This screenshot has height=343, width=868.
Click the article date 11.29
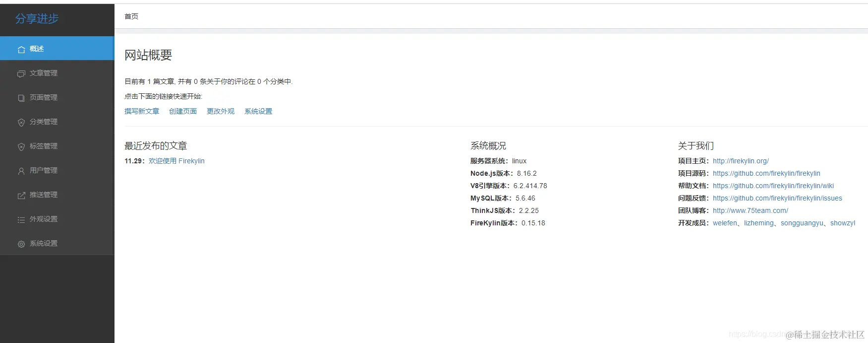[133, 161]
